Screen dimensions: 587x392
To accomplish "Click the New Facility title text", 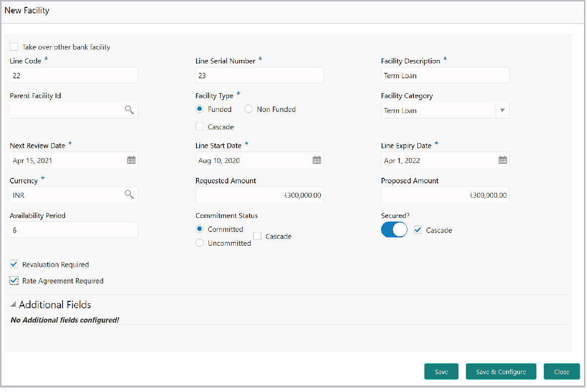I will [27, 10].
